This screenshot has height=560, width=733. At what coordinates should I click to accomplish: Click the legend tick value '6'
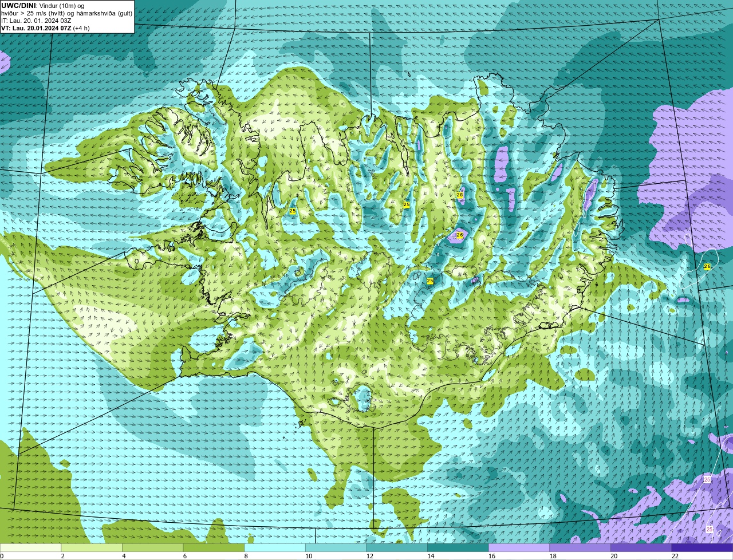185,556
